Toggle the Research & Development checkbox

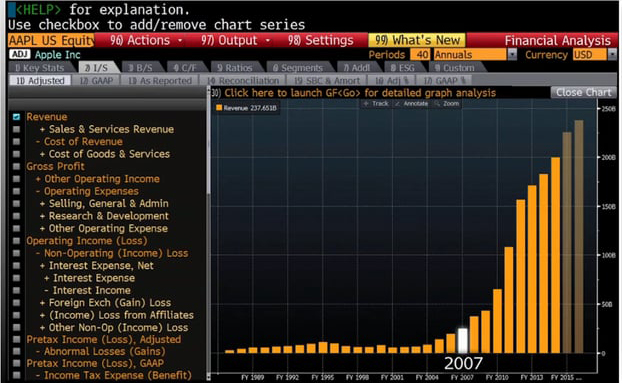pos(16,216)
